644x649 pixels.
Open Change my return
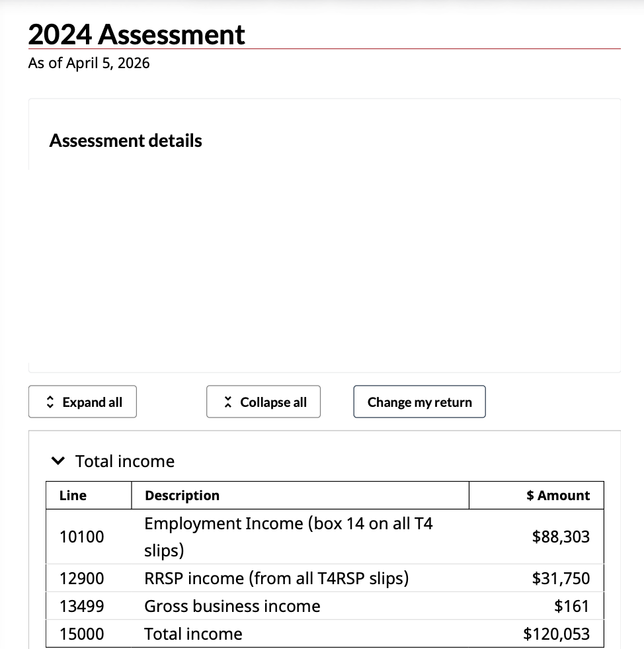coord(419,402)
